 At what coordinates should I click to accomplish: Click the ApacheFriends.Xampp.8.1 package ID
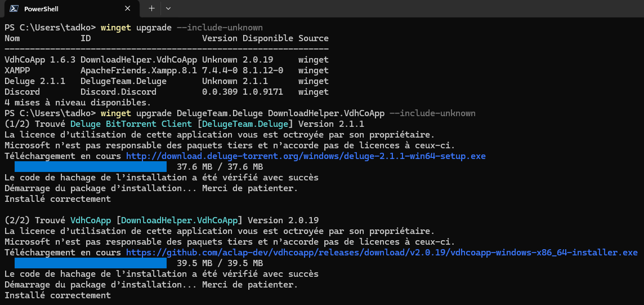tap(138, 70)
